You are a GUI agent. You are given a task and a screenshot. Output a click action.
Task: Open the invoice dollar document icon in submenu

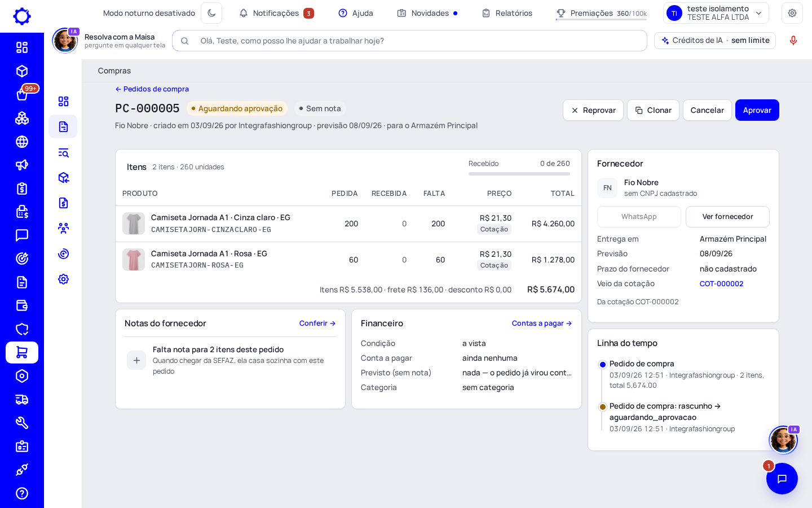tap(63, 203)
